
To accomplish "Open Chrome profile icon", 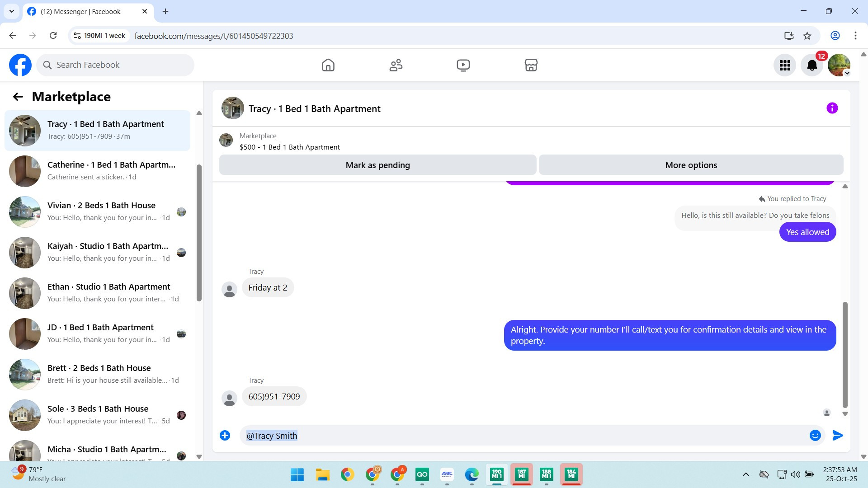I will point(835,36).
